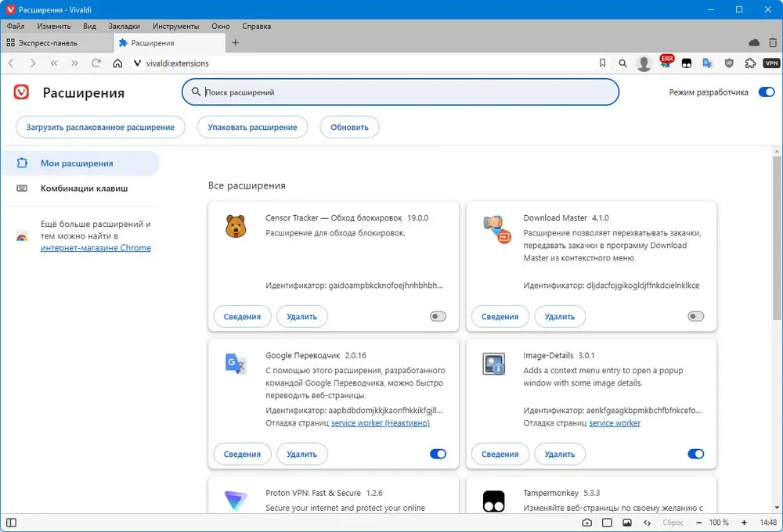Bookmark this page using the address bar icon
The width and height of the screenshot is (783, 532).
point(602,63)
